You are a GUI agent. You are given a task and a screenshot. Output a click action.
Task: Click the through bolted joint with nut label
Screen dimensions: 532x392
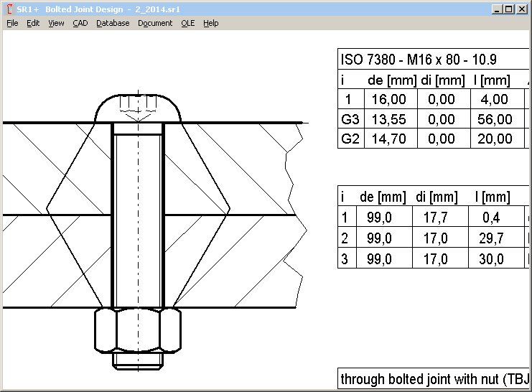(x=434, y=378)
